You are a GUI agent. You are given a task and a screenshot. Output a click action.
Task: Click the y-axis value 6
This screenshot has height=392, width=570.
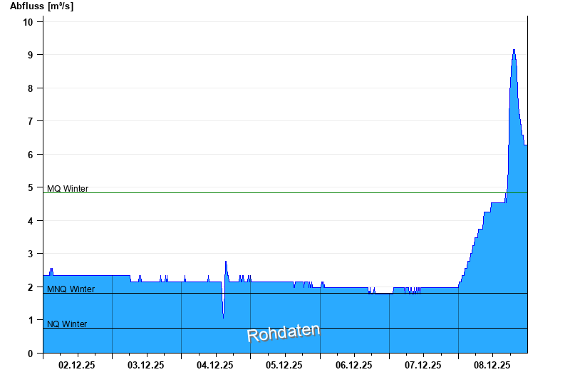(31, 155)
